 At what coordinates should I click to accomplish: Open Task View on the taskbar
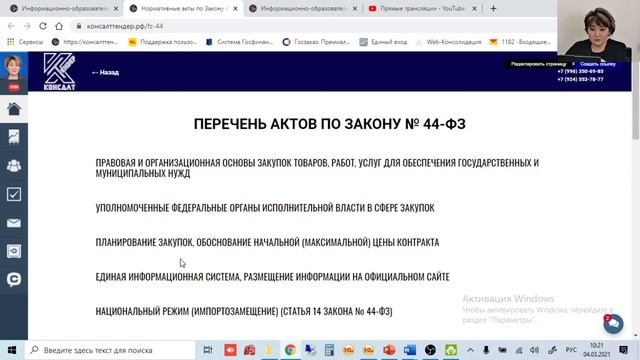tap(208, 350)
